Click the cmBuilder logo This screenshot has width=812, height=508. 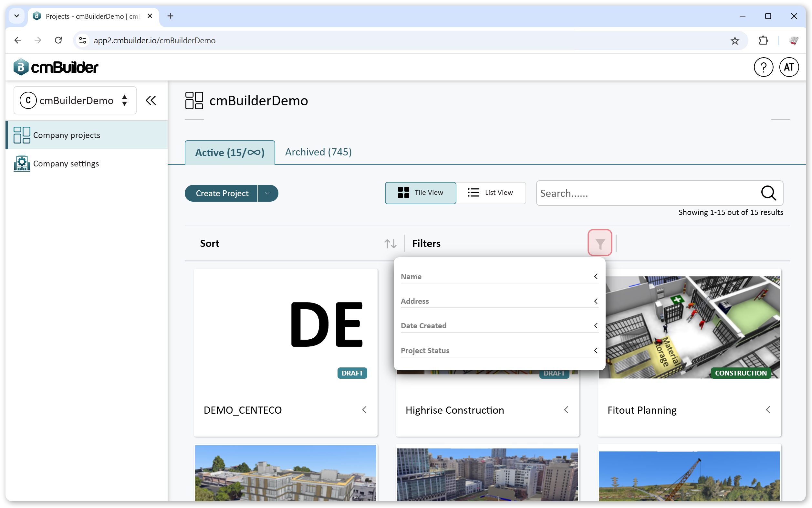click(x=56, y=67)
